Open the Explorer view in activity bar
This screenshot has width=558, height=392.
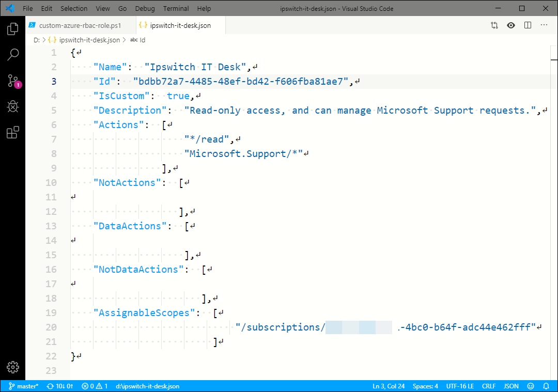pos(13,29)
